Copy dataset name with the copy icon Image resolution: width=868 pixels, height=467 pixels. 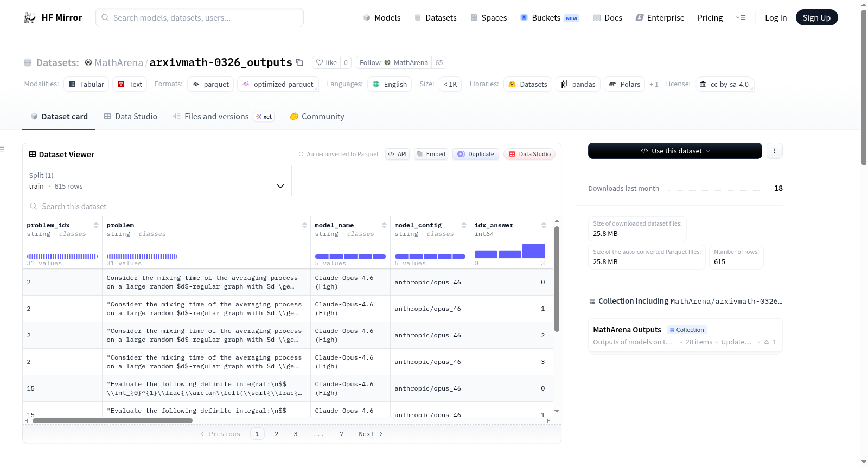tap(299, 62)
